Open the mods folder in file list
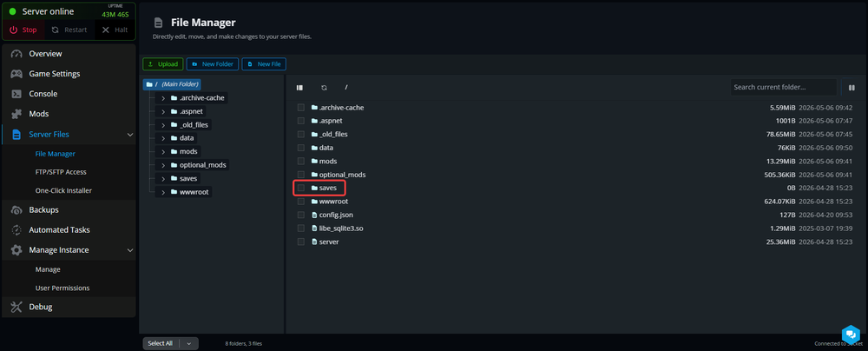Viewport: 868px width, 351px height. coord(328,161)
